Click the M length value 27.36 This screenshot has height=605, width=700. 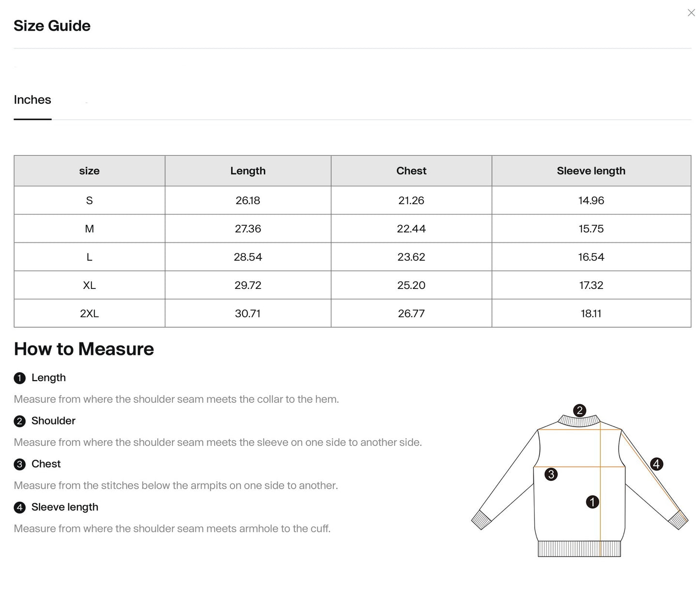tap(248, 229)
